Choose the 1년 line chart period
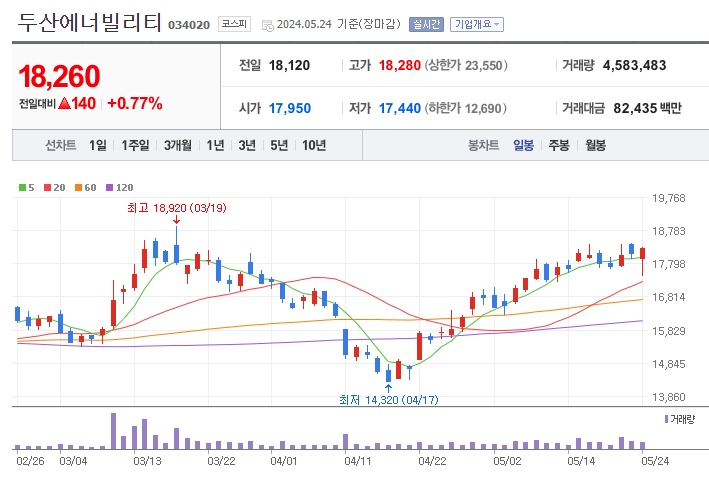Screen dimensions: 709x479 [x=215, y=145]
